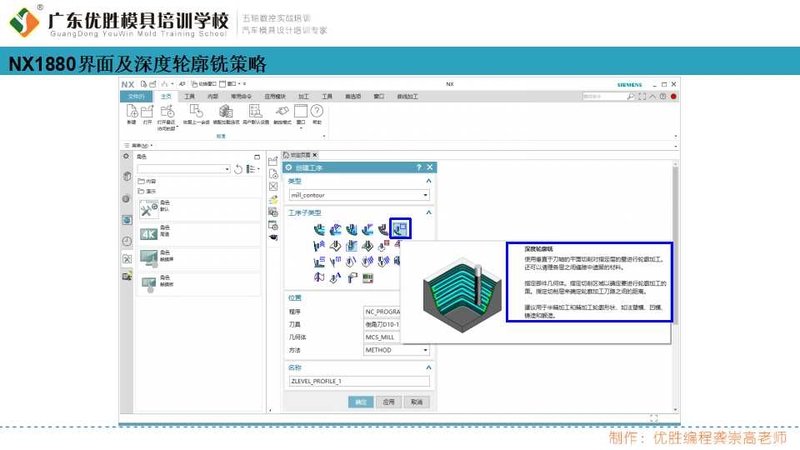Open the 内容 folder in roles panel
800x450 pixels.
click(147, 181)
